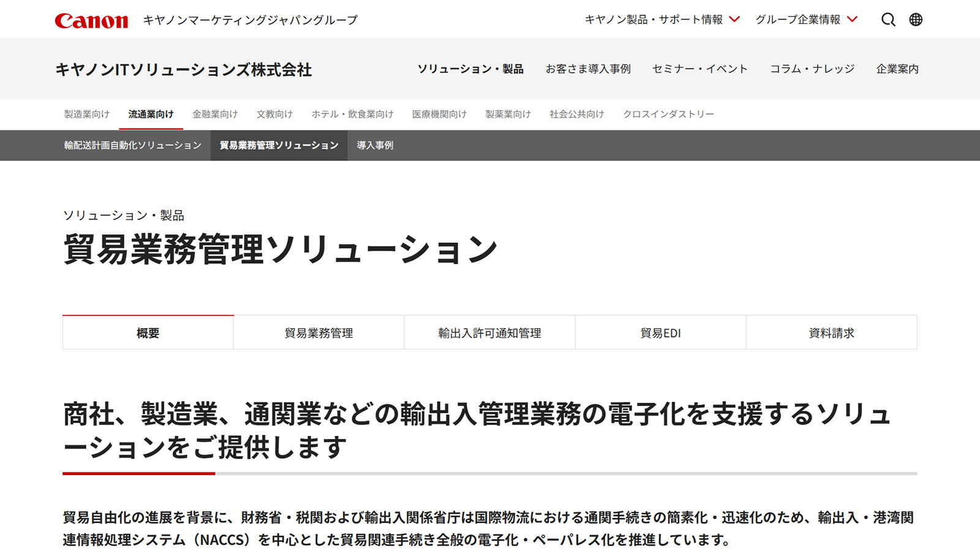
Task: Open the search magnifier icon
Action: pos(888,20)
